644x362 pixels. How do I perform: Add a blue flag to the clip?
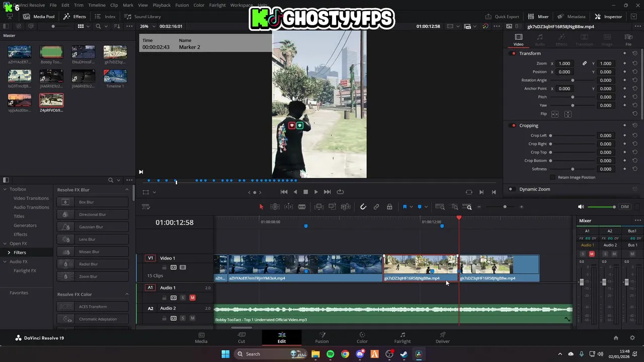pos(405,207)
